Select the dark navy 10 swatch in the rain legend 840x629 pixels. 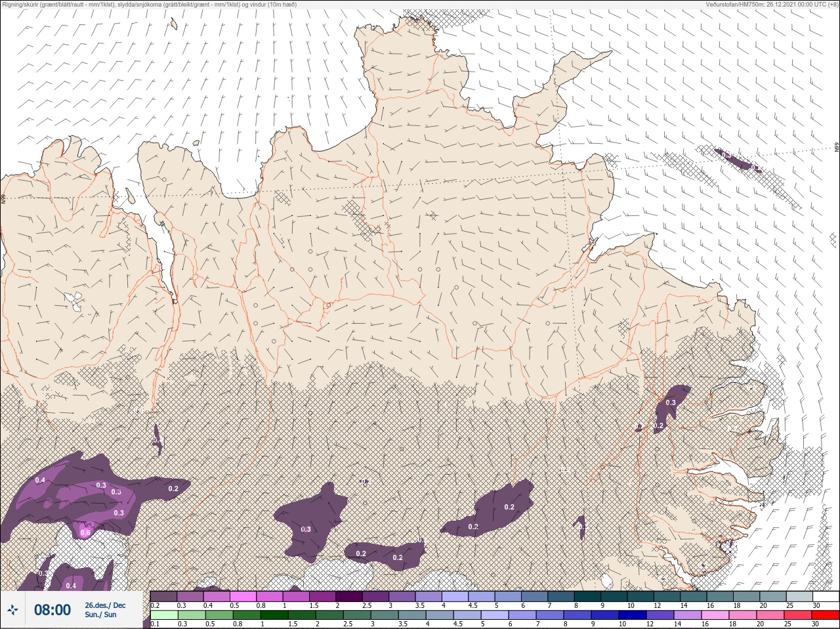coord(632,615)
